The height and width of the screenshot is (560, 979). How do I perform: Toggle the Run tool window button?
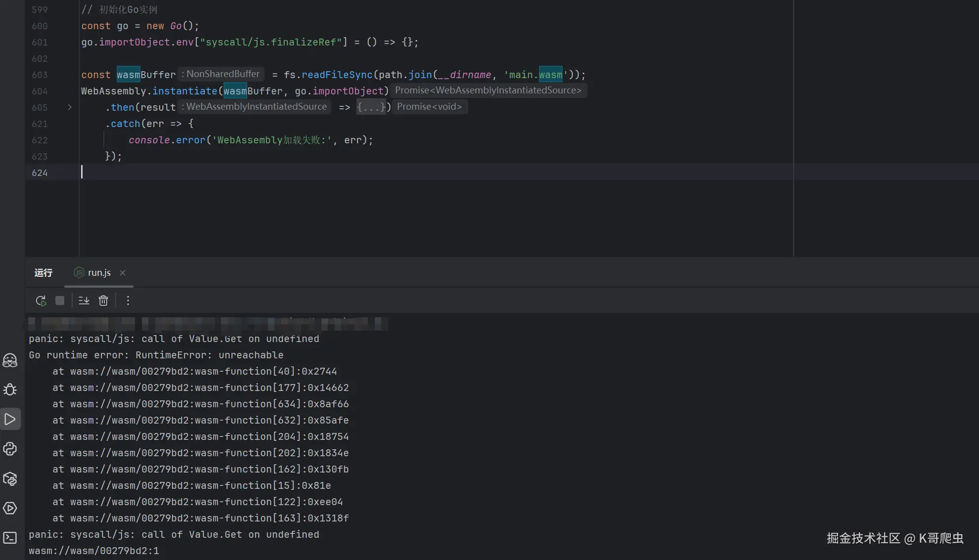pyautogui.click(x=10, y=419)
